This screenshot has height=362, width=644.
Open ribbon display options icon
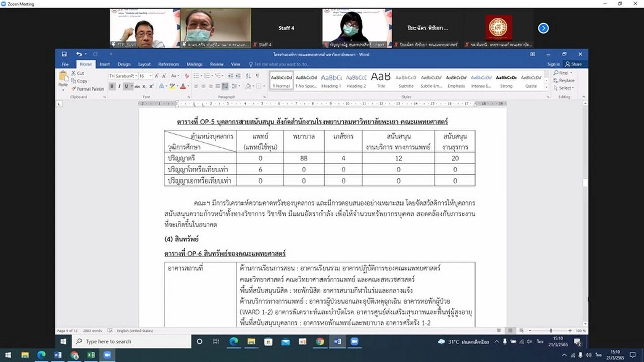point(532,54)
